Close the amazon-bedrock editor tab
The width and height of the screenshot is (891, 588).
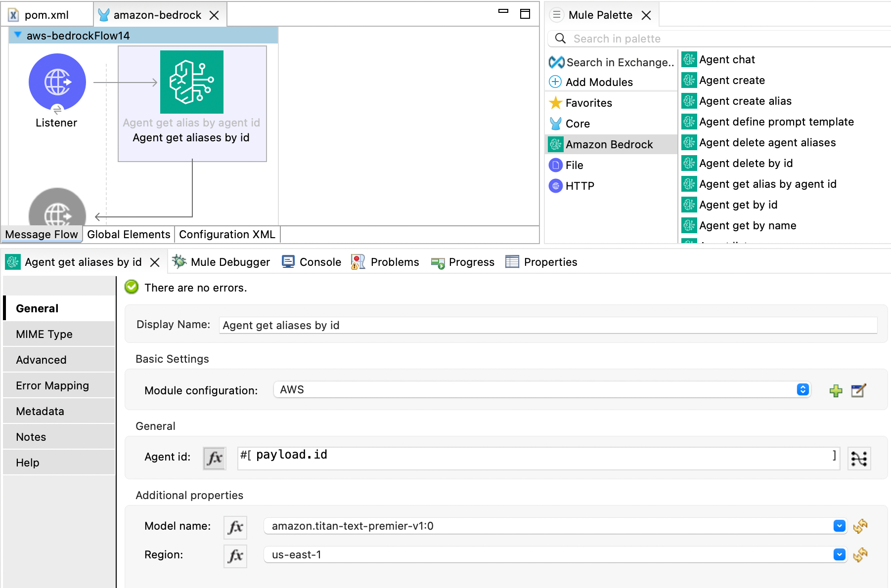[x=214, y=15]
